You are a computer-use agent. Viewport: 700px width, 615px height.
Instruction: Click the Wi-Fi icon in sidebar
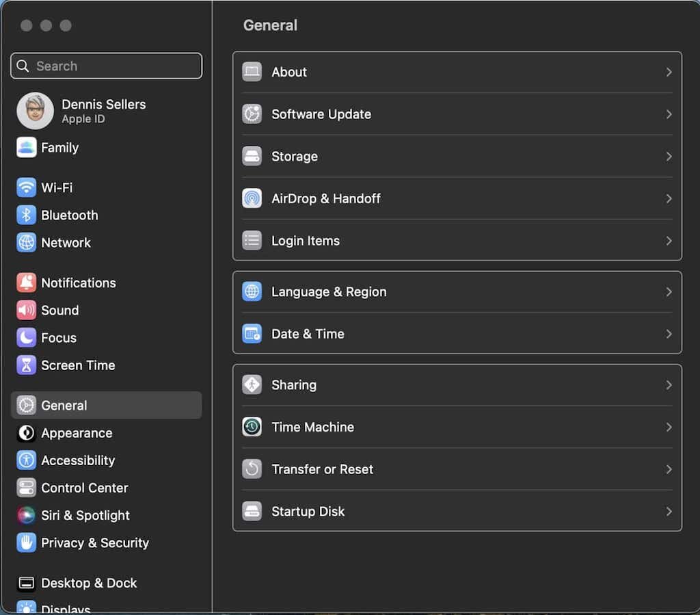[x=27, y=187]
